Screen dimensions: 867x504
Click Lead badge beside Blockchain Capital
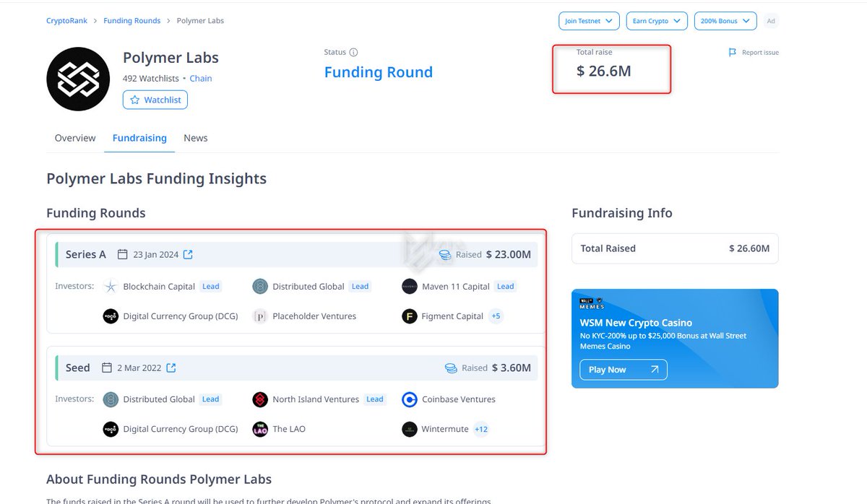[211, 287]
